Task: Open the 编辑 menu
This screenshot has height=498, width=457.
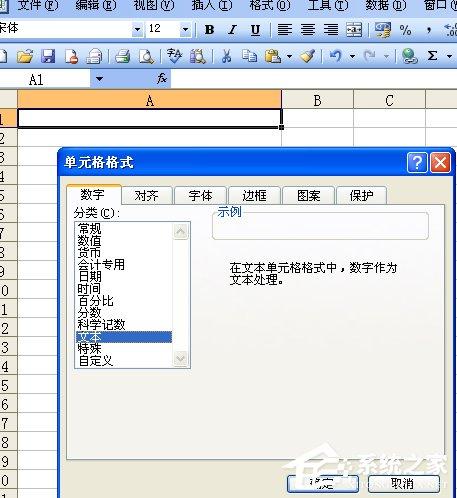Action: (96, 6)
